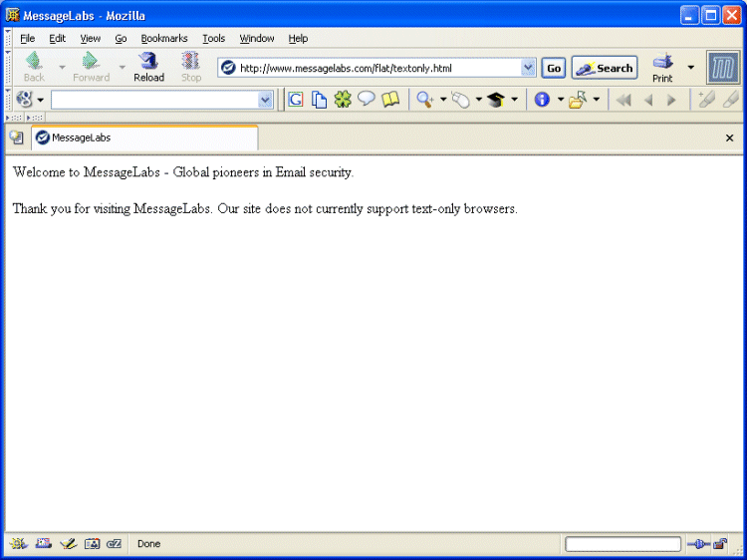Open the Print options dropdown arrow
The height and width of the screenshot is (560, 747).
[x=691, y=67]
